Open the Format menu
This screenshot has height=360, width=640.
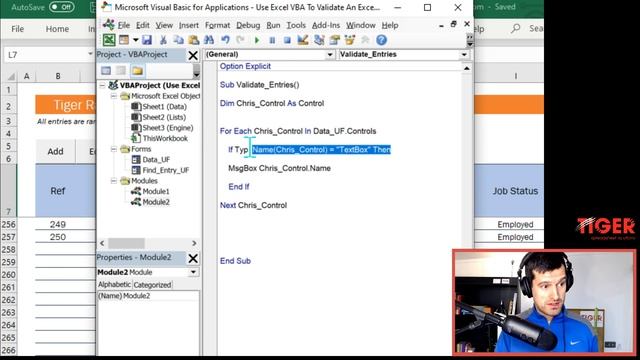(x=218, y=25)
